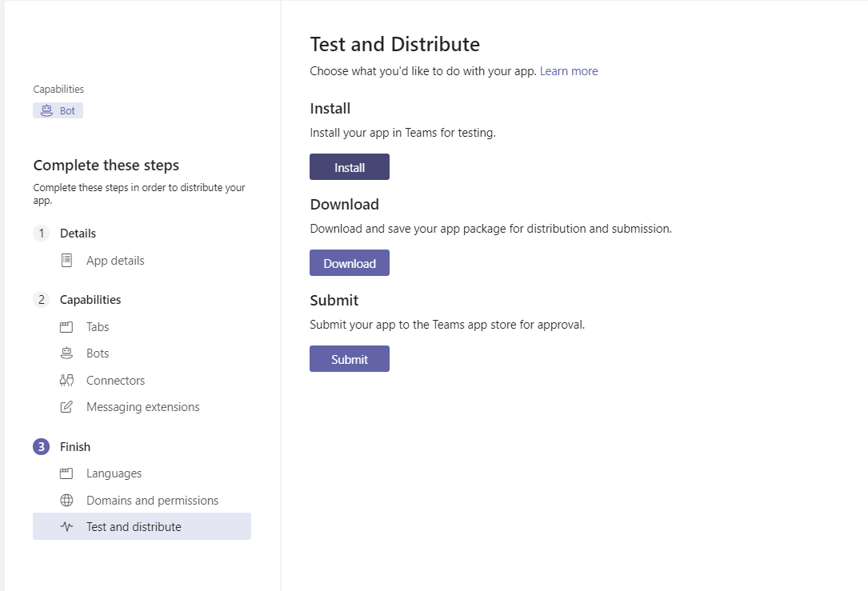Screen dimensions: 868x591
Task: Click the step 1 Details number badge
Action: (41, 234)
